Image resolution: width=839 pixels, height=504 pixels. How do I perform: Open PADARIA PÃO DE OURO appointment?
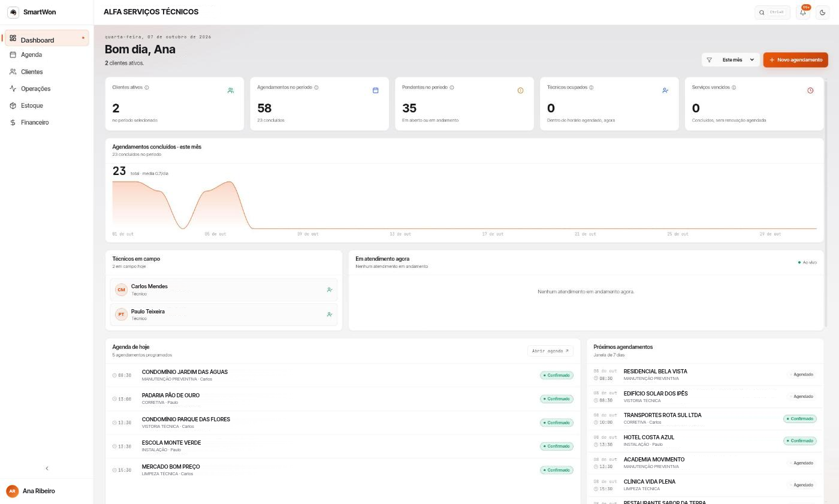[343, 399]
